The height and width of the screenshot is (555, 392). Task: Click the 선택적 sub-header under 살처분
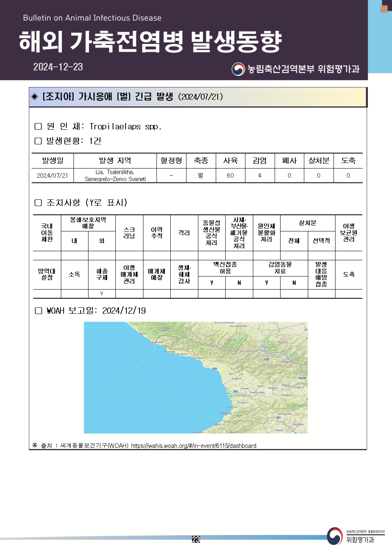(x=321, y=241)
